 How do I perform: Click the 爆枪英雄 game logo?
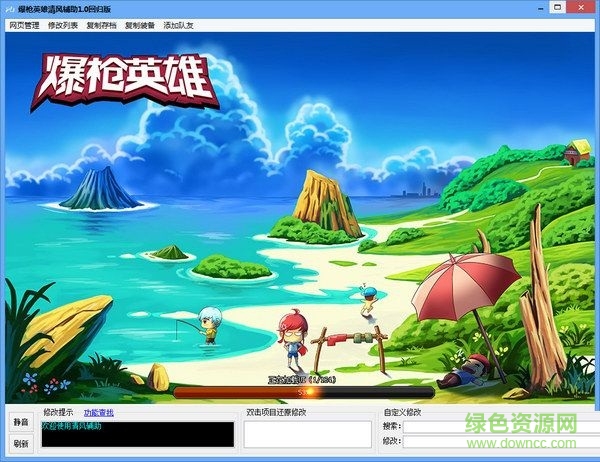[130, 82]
